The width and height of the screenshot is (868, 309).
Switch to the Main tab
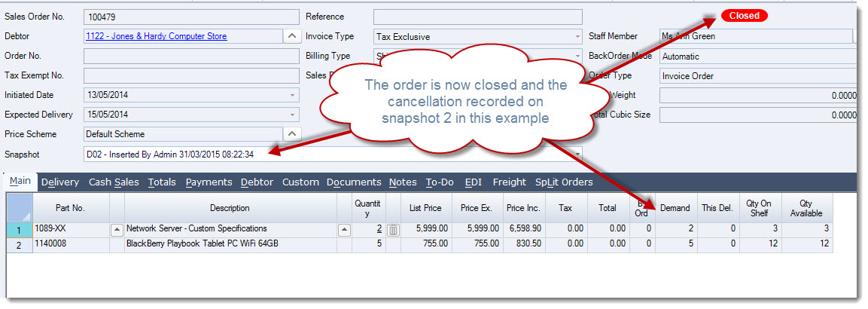click(20, 182)
